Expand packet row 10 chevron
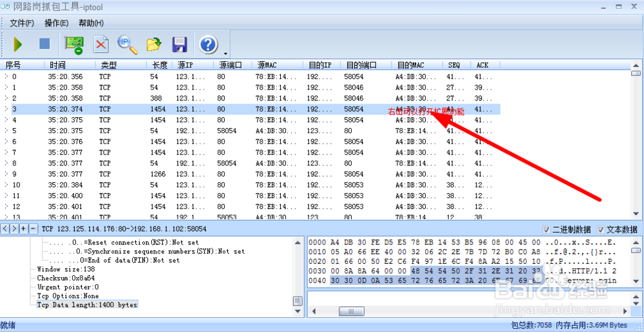Screen dimensions: 644x332 (x=6, y=185)
